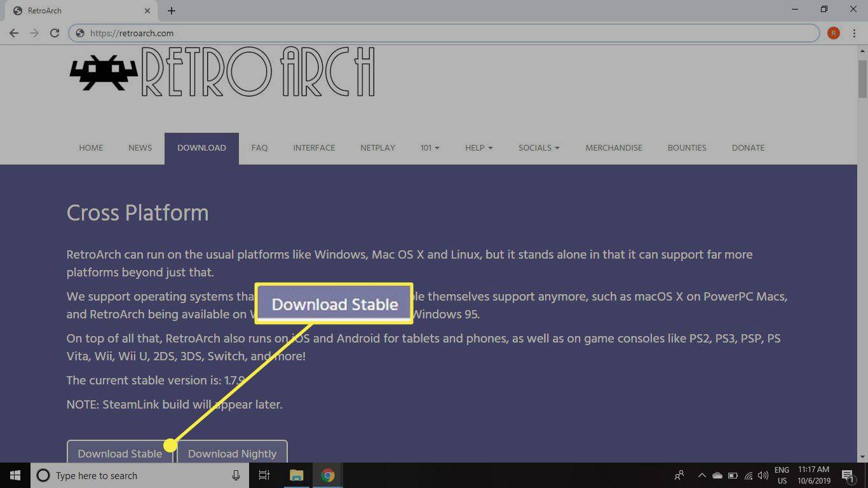
Task: Click the Download Nightly button
Action: [232, 452]
